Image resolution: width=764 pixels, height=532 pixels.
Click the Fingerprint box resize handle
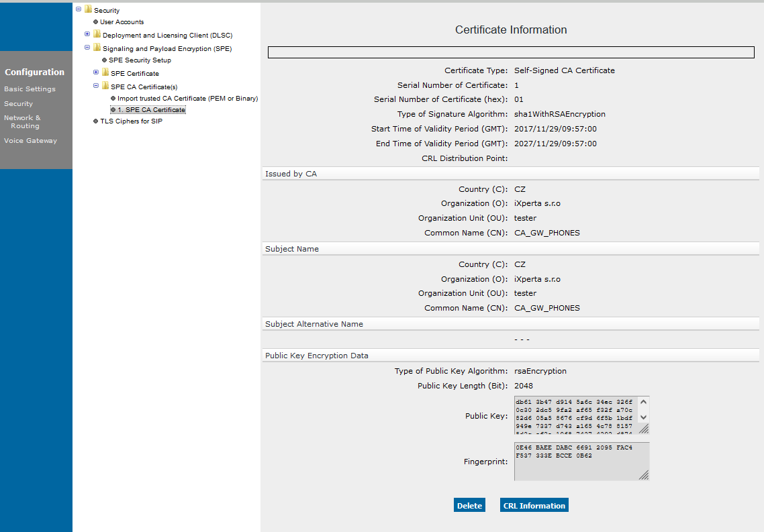tap(644, 475)
